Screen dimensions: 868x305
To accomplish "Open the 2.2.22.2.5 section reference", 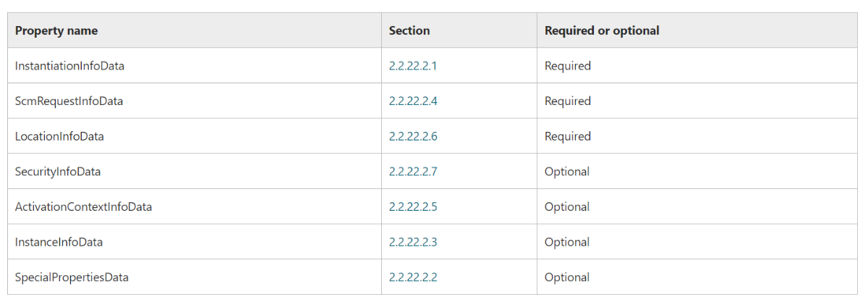I will 413,206.
